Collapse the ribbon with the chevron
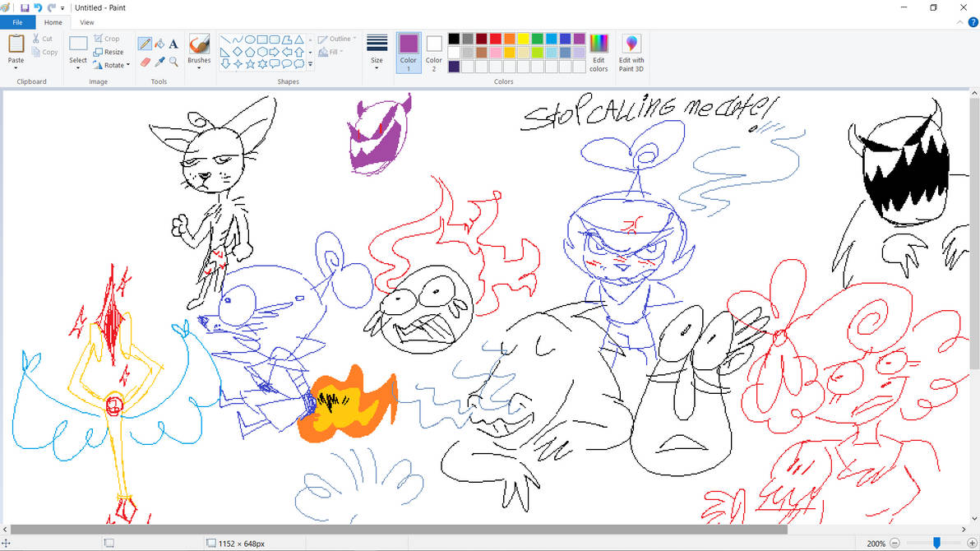Image resolution: width=980 pixels, height=551 pixels. point(960,22)
